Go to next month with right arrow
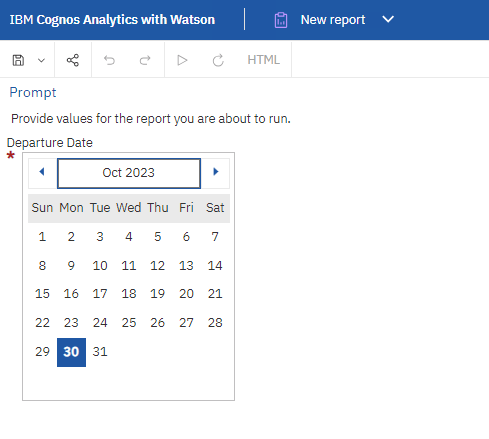The height and width of the screenshot is (439, 489). [216, 172]
